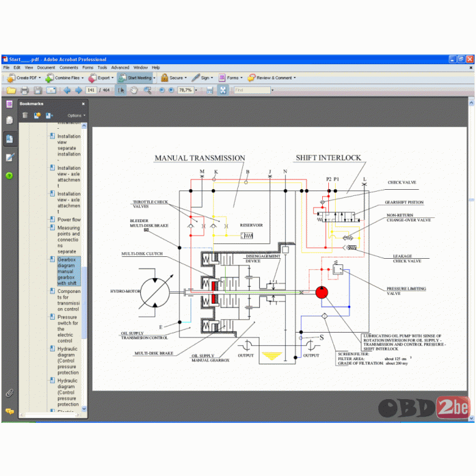Open the Comments menu
The image size is (476, 476).
[69, 68]
